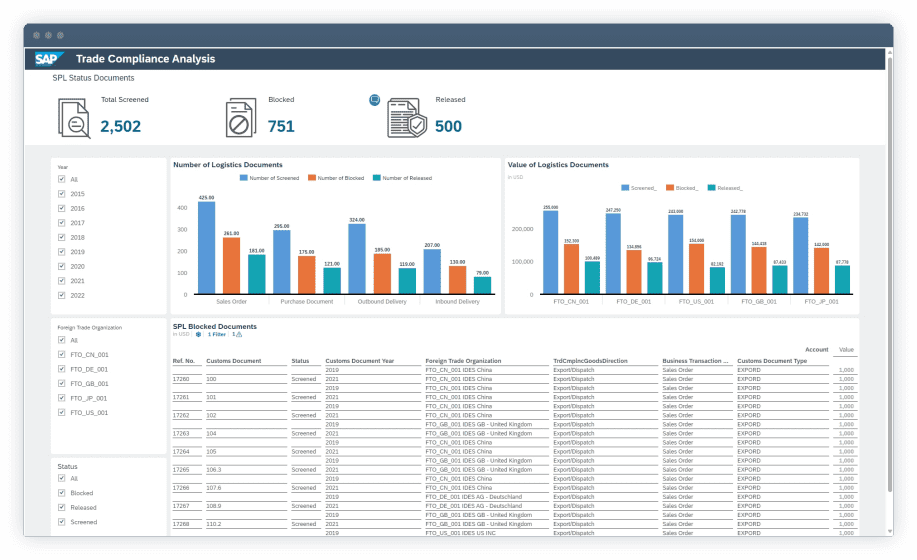Toggle the FTO_GB_001 checkbox
Image resolution: width=917 pixels, height=560 pixels.
(61, 383)
